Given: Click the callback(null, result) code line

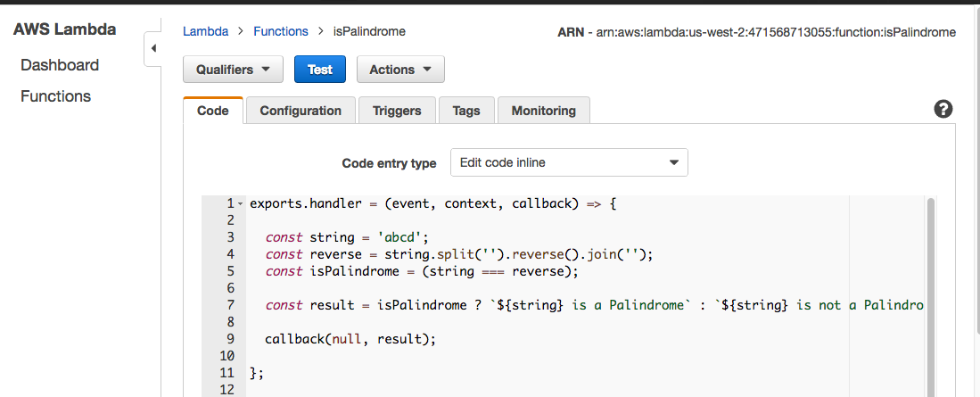Looking at the screenshot, I should point(338,339).
